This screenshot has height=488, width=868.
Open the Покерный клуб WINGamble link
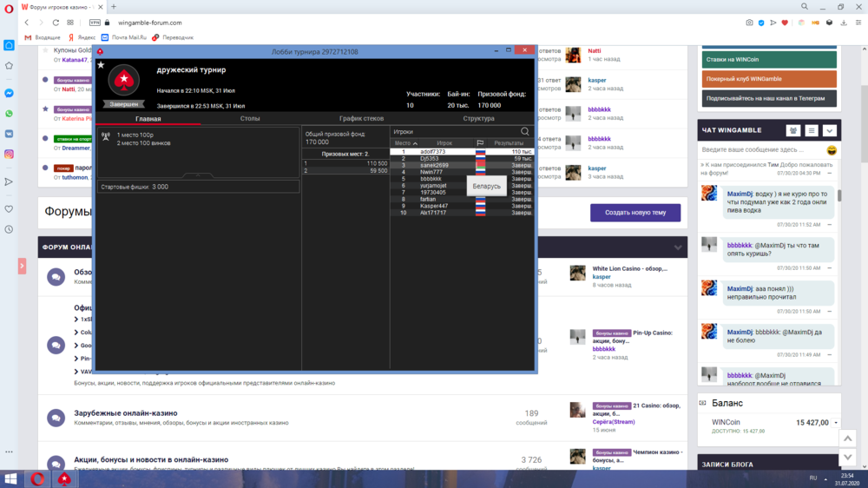point(767,79)
